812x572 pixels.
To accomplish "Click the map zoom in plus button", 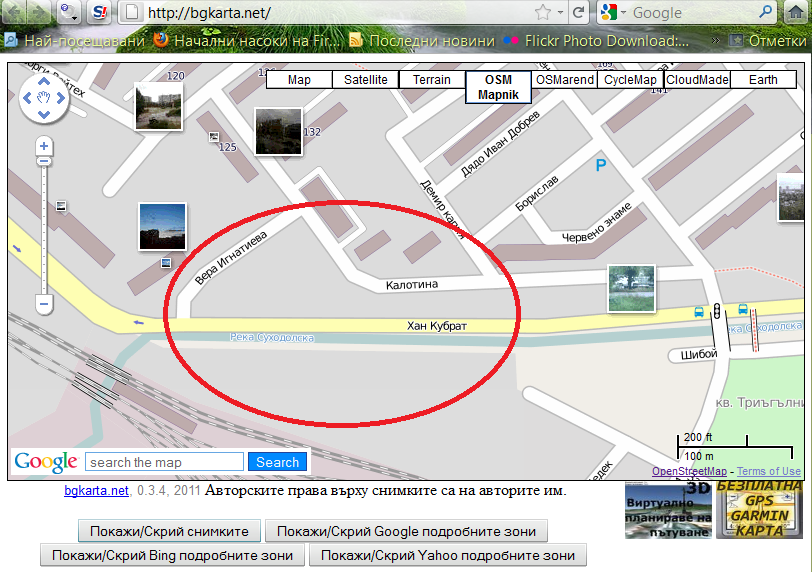I will (x=44, y=147).
